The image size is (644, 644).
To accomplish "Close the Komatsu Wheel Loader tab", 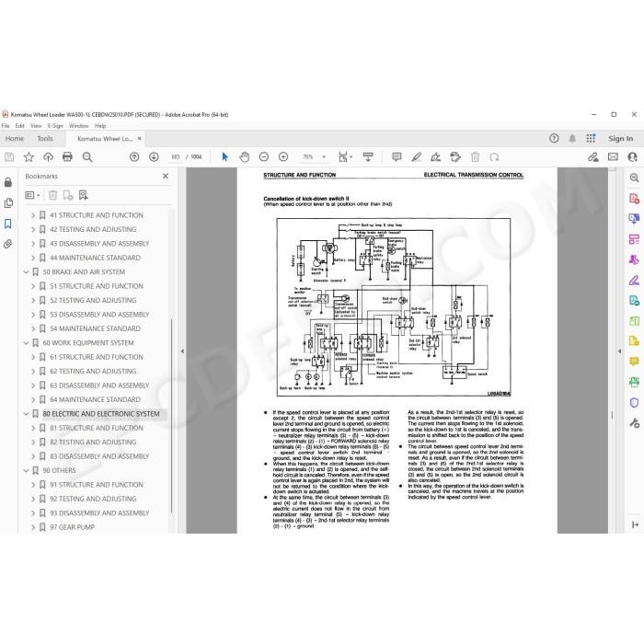I will tap(139, 139).
